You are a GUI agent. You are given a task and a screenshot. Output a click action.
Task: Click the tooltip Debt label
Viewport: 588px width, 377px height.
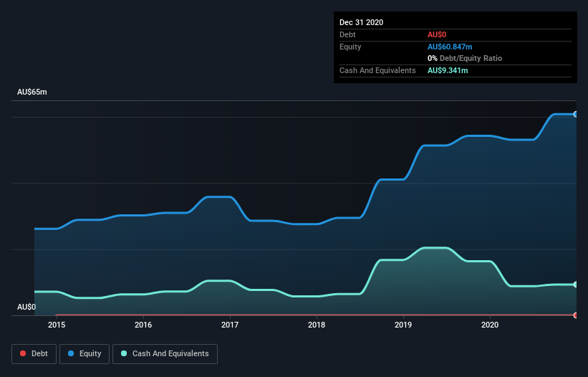tap(347, 34)
